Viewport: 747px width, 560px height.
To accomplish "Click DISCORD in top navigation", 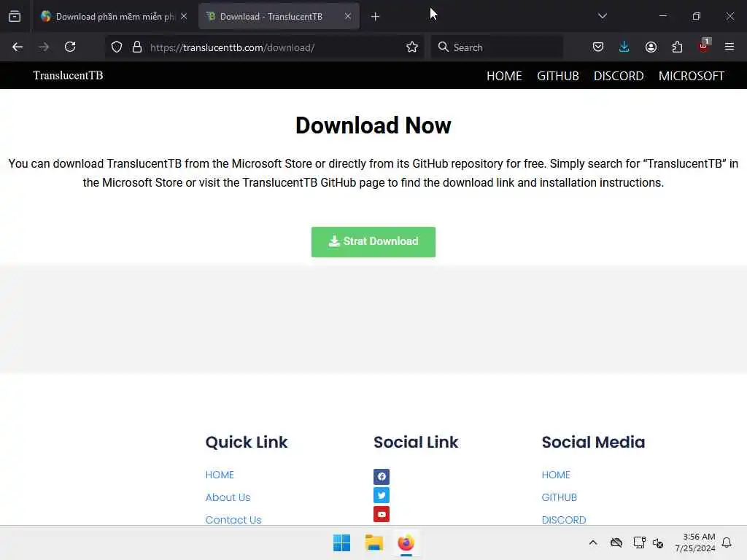I will (x=619, y=76).
